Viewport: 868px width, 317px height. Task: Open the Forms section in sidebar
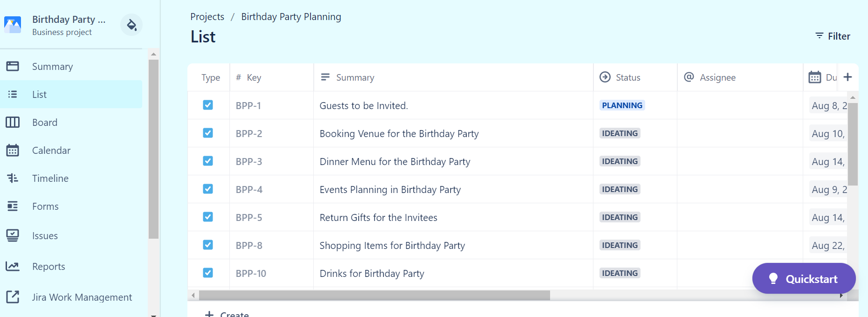71,206
